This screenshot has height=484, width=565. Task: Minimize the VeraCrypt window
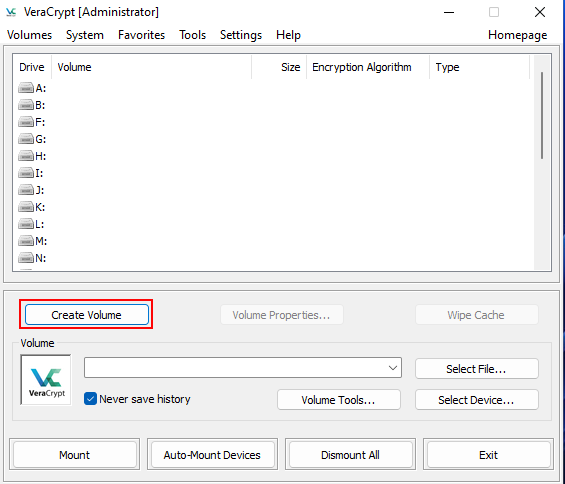click(449, 12)
